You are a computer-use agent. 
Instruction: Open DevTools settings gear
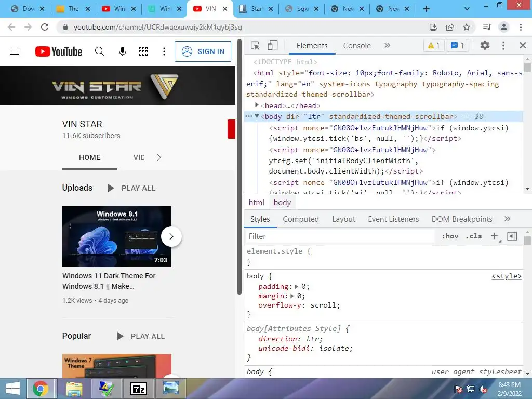485,45
